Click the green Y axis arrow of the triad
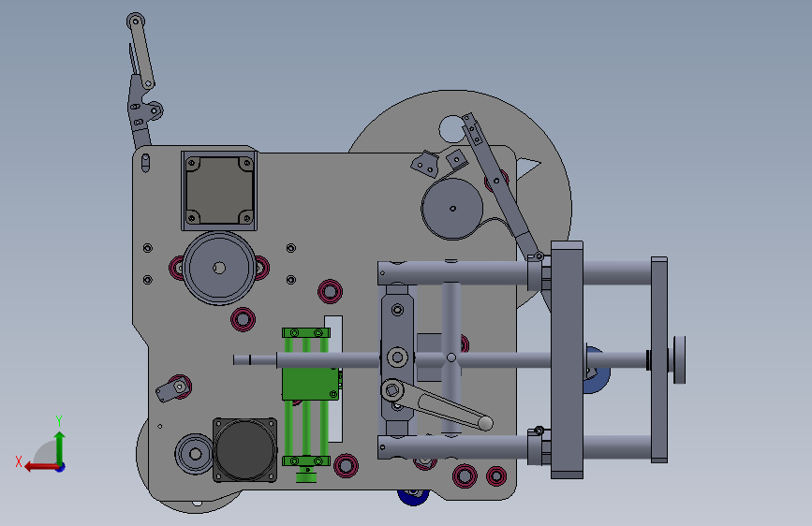 (x=60, y=447)
